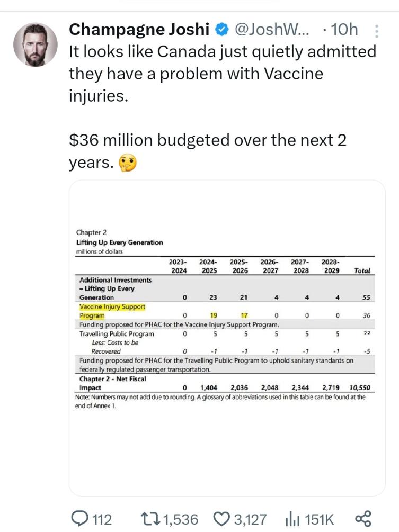Screen dimensions: 399x532
Task: Click the highlighted Vaccine Injury Support label
Action: (112, 306)
